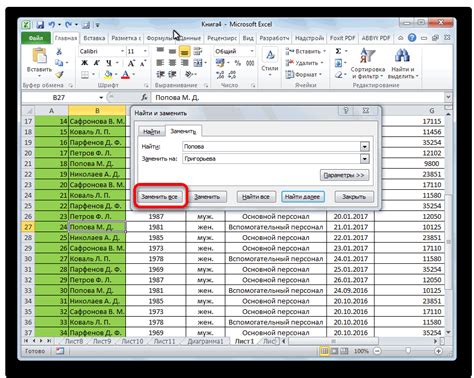The width and height of the screenshot is (474, 378).
Task: Expand the formula bar with chevron
Action: pos(448,97)
